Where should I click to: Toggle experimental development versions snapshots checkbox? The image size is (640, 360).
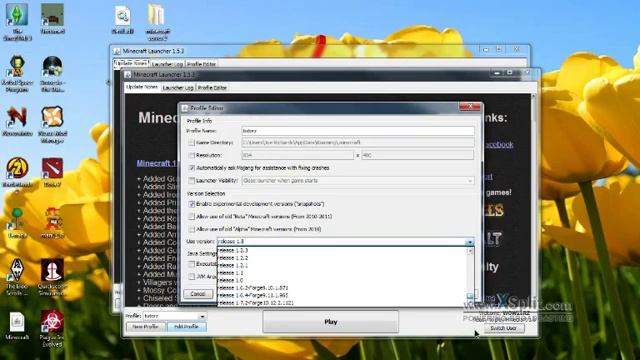click(191, 204)
